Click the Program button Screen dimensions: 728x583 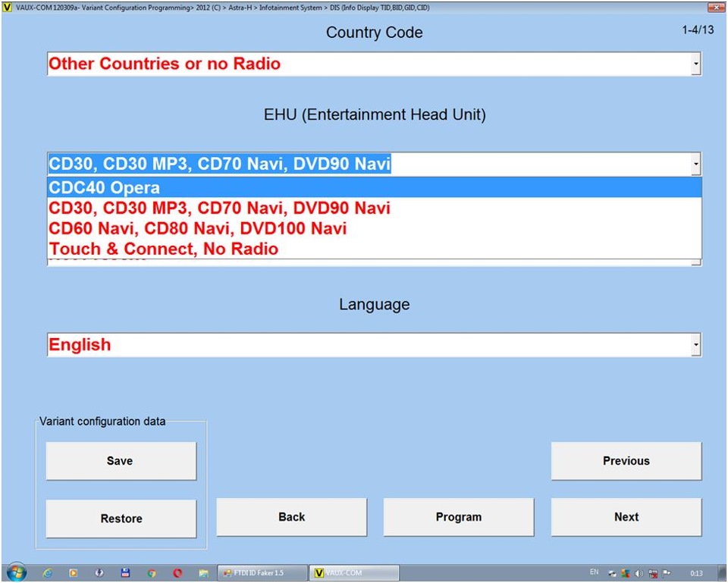[x=459, y=517]
